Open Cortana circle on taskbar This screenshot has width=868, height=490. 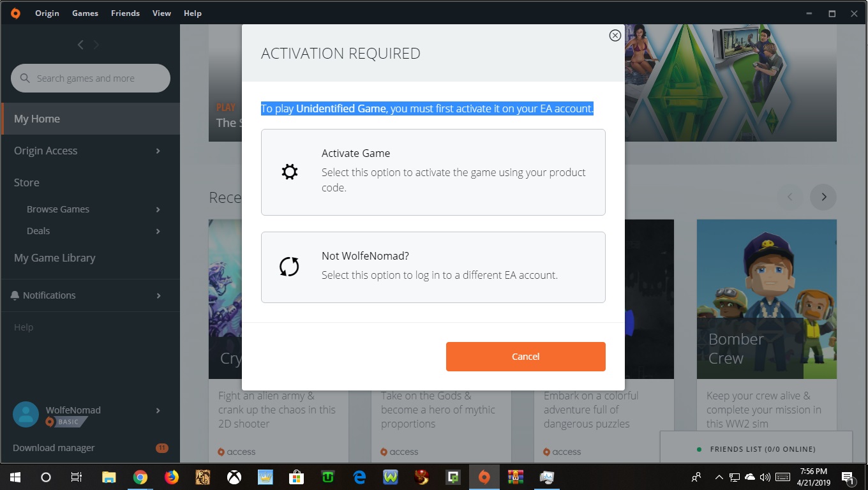[46, 477]
